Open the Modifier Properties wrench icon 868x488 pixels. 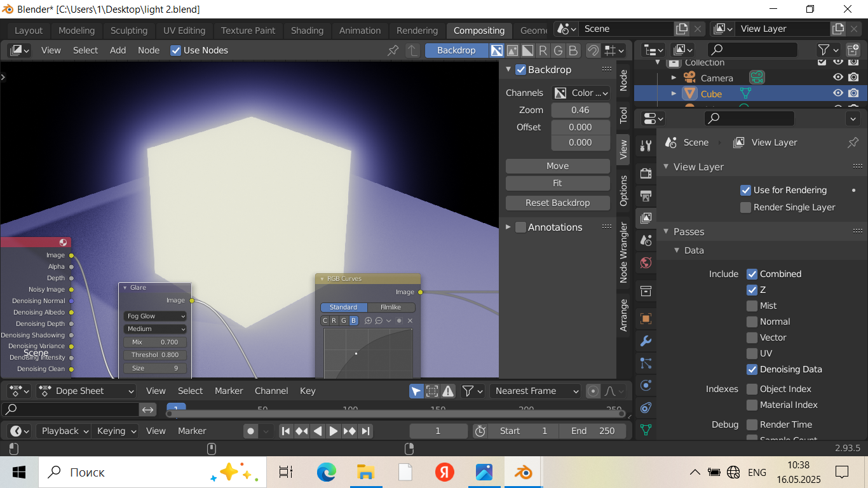(x=646, y=341)
